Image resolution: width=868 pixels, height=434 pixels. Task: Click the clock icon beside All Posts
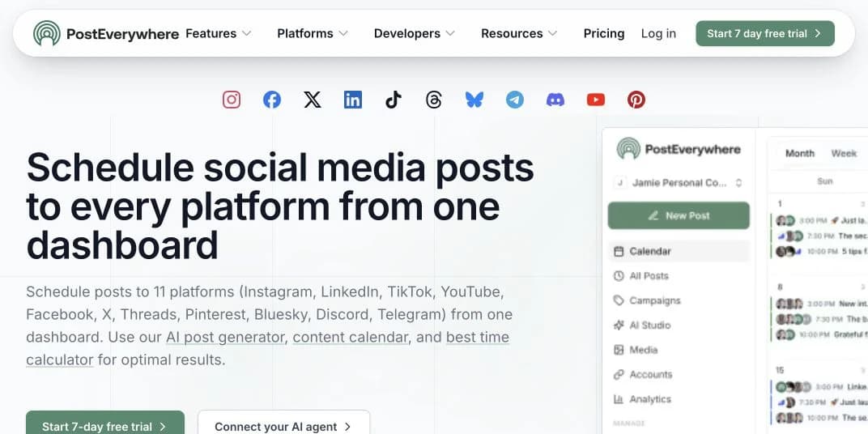(x=619, y=275)
